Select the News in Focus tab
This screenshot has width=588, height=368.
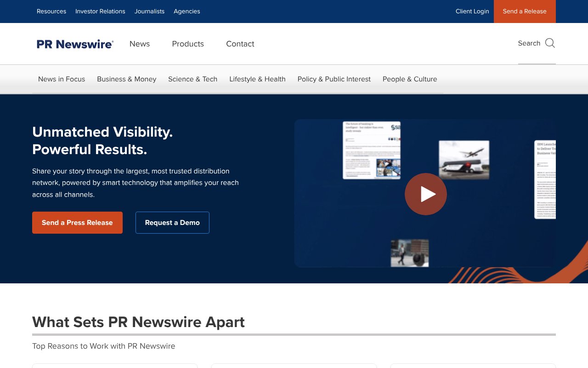pos(62,79)
